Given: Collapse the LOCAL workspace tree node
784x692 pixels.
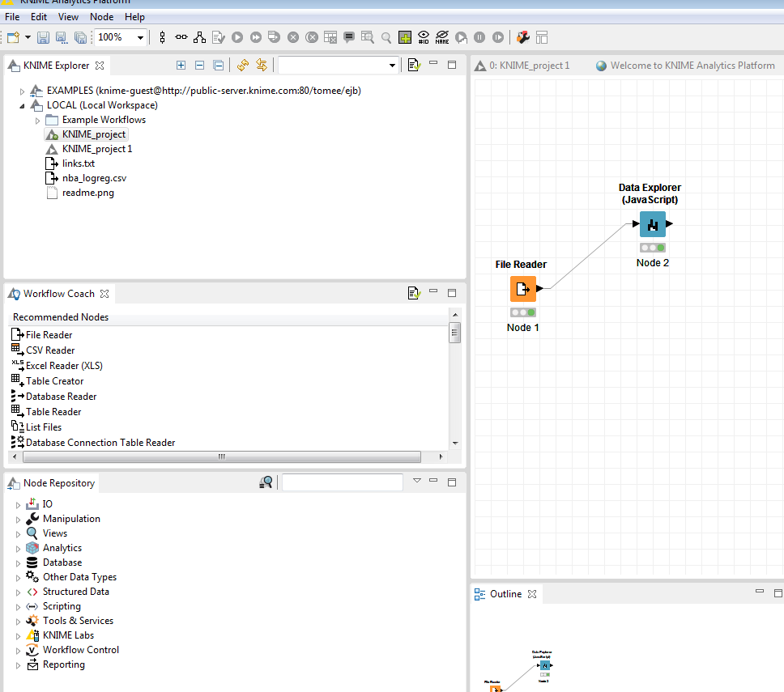Looking at the screenshot, I should [22, 106].
